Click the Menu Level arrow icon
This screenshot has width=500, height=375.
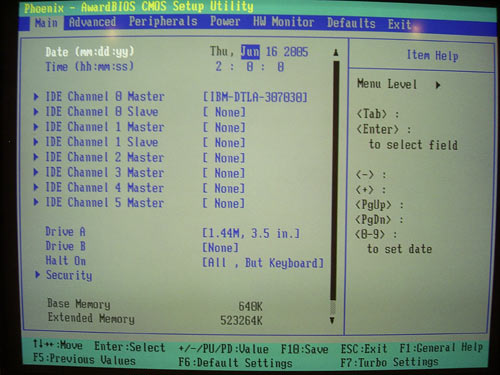coord(438,85)
